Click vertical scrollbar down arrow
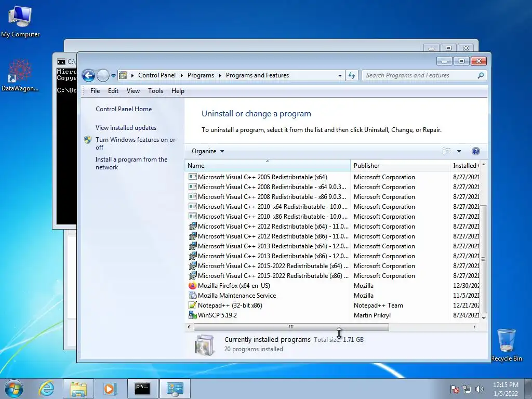532x399 pixels. coord(484,318)
